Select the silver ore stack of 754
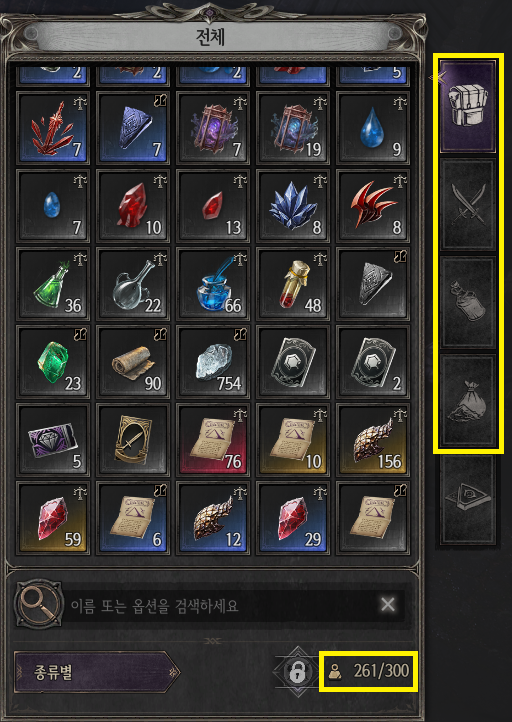The width and height of the screenshot is (512, 722). (212, 361)
